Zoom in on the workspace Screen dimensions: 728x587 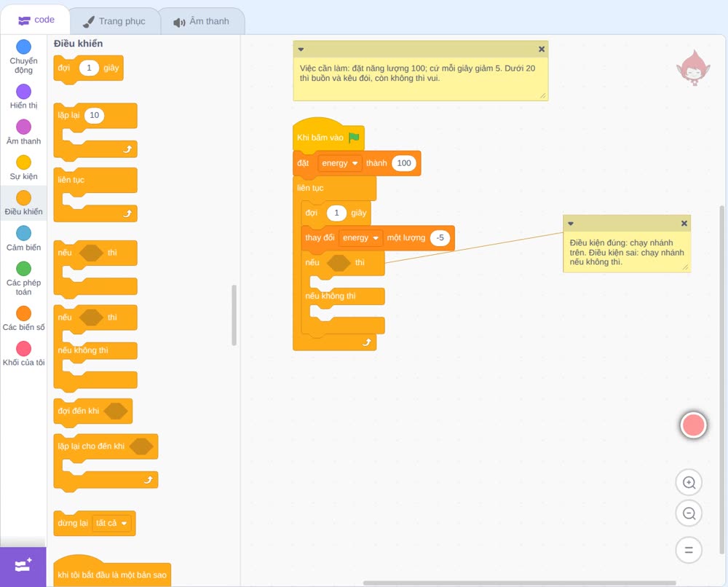point(689,483)
